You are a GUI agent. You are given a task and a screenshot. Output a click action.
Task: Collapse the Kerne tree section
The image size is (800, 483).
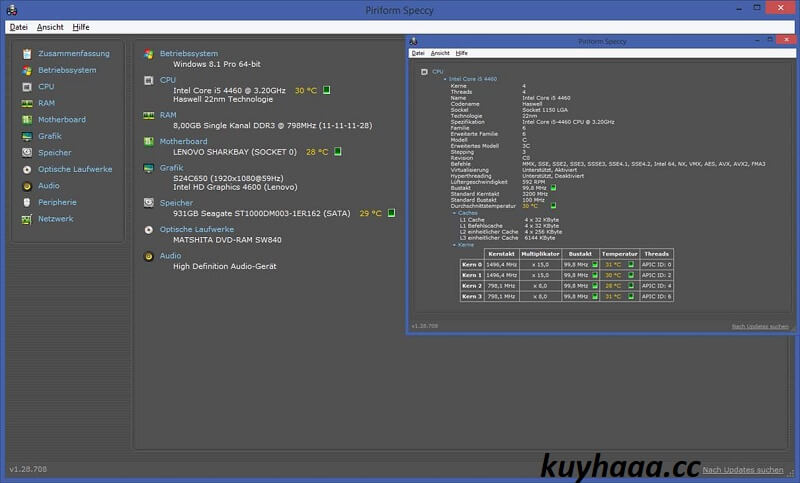(454, 245)
